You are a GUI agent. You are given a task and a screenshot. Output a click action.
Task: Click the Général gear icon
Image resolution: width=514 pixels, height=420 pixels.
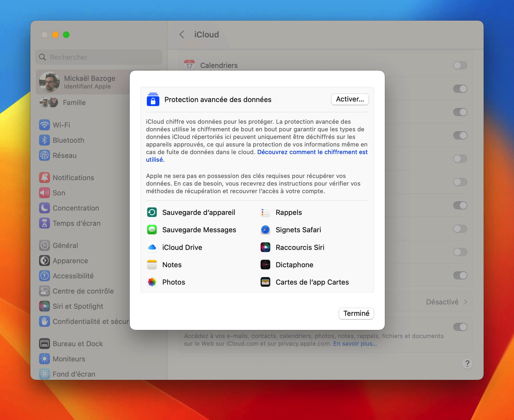[45, 245]
